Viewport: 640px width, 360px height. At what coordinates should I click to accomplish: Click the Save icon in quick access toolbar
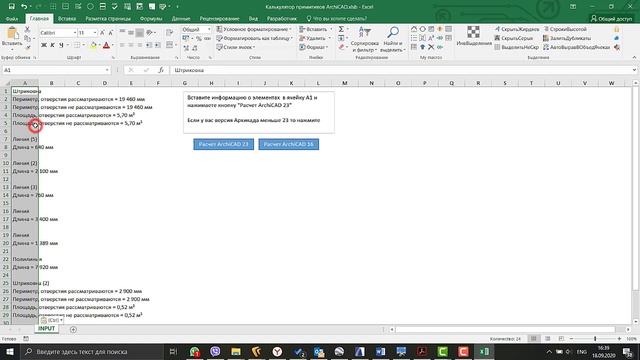click(11, 7)
